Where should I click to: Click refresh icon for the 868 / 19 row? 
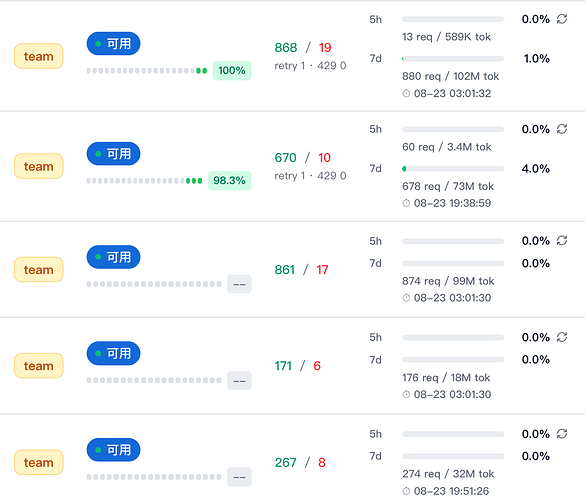point(562,19)
